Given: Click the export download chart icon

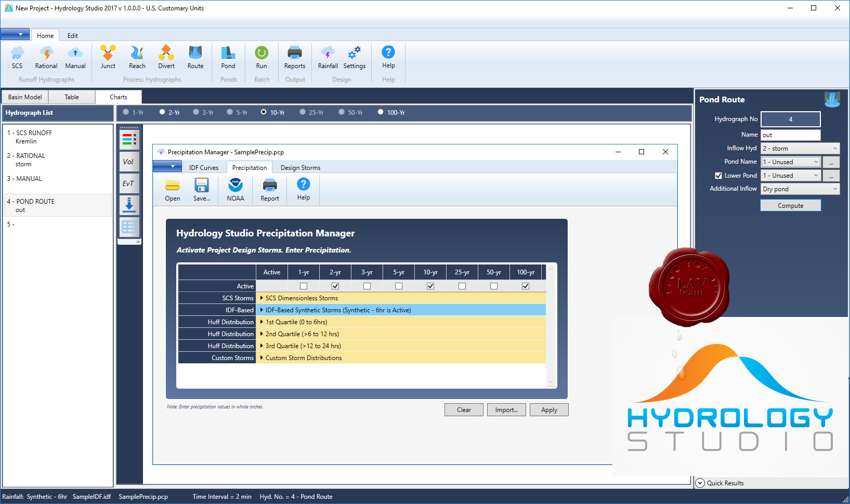Looking at the screenshot, I should (129, 205).
